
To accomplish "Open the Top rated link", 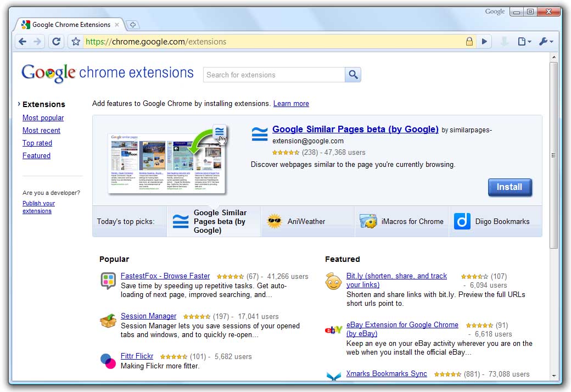I will pos(37,143).
